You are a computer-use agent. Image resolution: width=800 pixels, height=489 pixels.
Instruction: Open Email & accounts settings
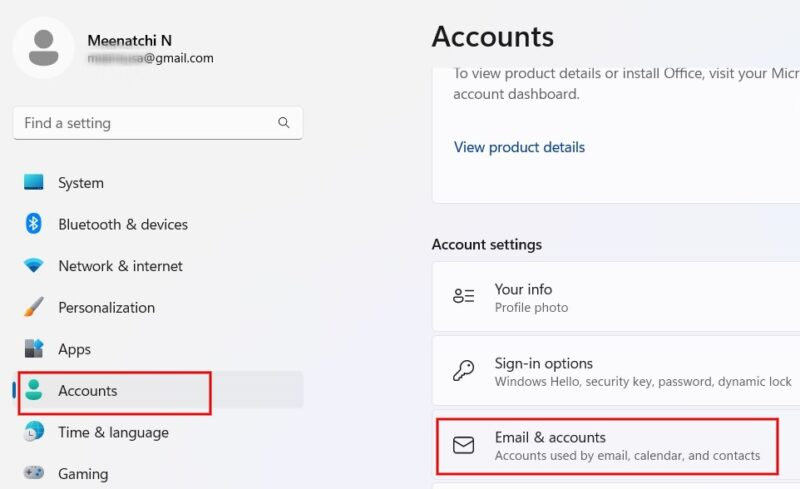coord(607,446)
